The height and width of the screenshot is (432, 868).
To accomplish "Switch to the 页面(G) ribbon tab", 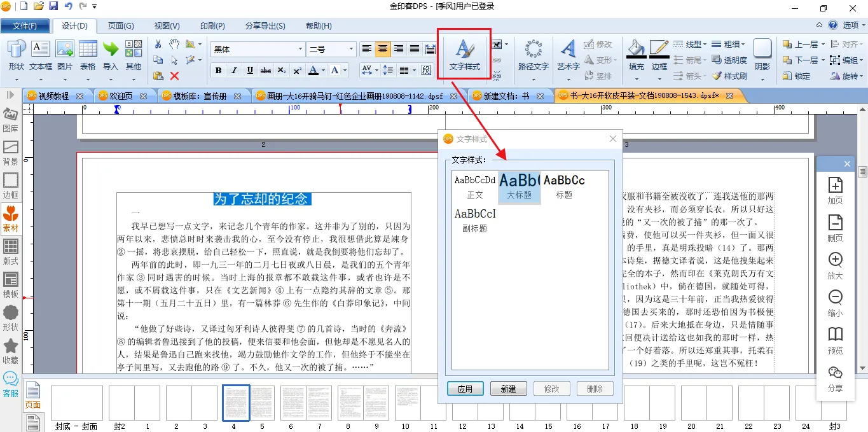I will (x=121, y=26).
